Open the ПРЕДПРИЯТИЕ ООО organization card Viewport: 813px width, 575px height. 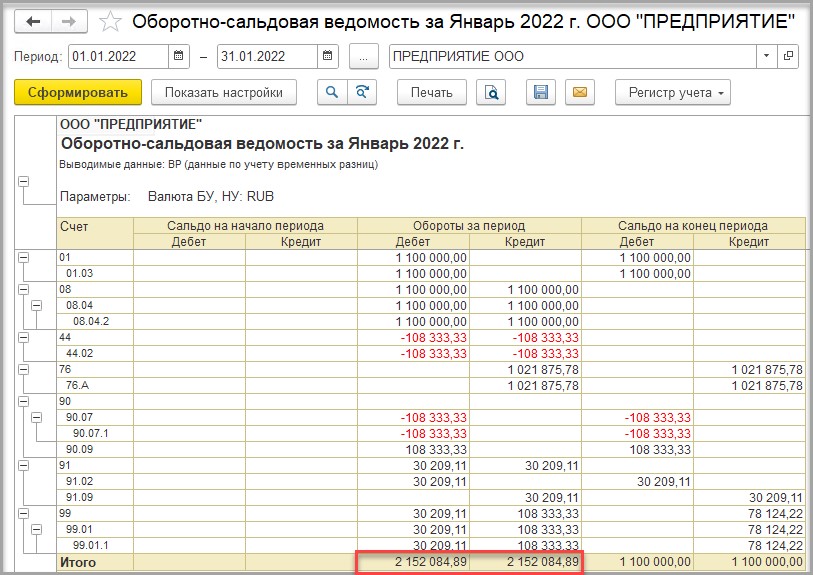coord(788,56)
